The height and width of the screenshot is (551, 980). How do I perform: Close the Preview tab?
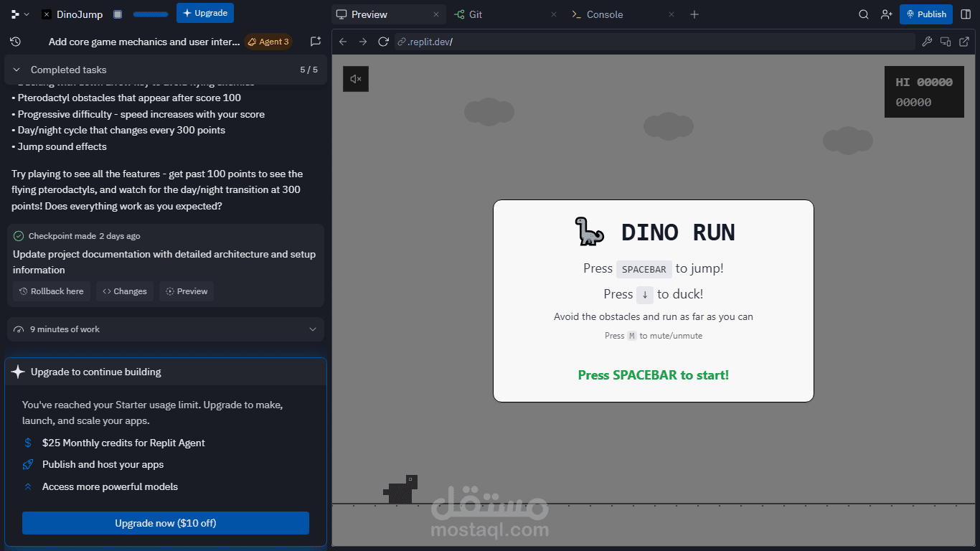[x=436, y=14]
